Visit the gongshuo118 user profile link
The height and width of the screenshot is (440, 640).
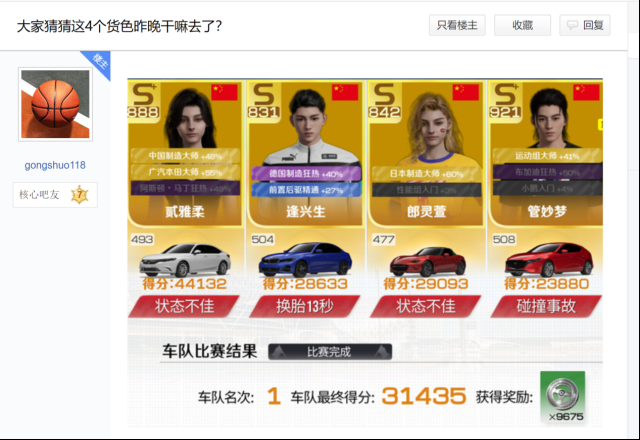(x=55, y=165)
